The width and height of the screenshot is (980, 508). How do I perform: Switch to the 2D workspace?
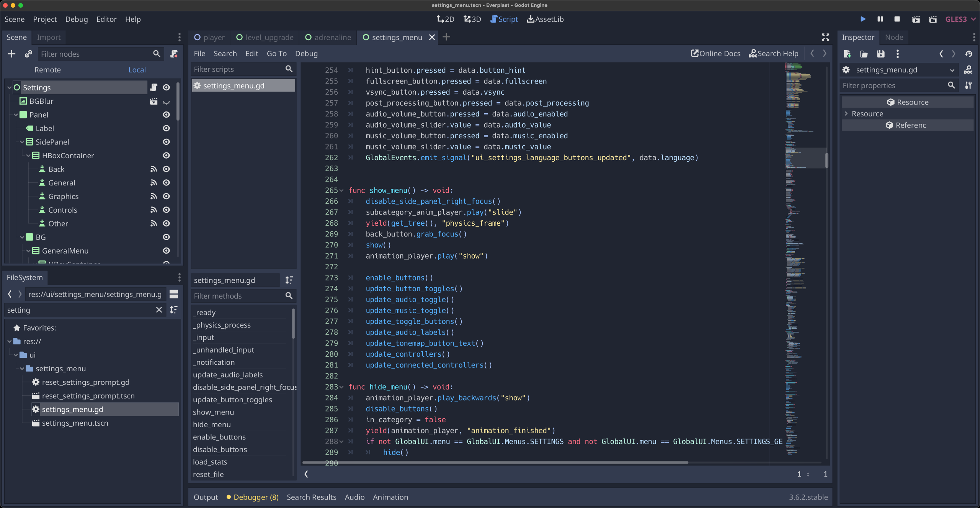pos(445,19)
